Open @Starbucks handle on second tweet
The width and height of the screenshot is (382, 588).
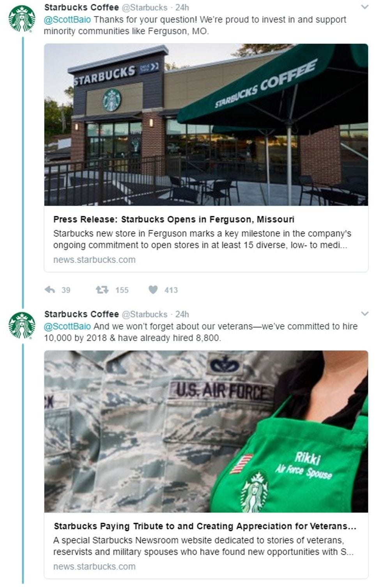[145, 314]
